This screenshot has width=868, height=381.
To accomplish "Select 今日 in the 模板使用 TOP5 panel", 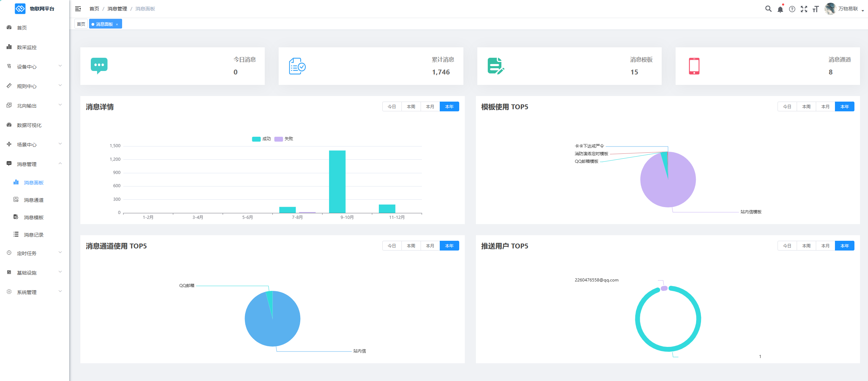I will click(x=787, y=106).
